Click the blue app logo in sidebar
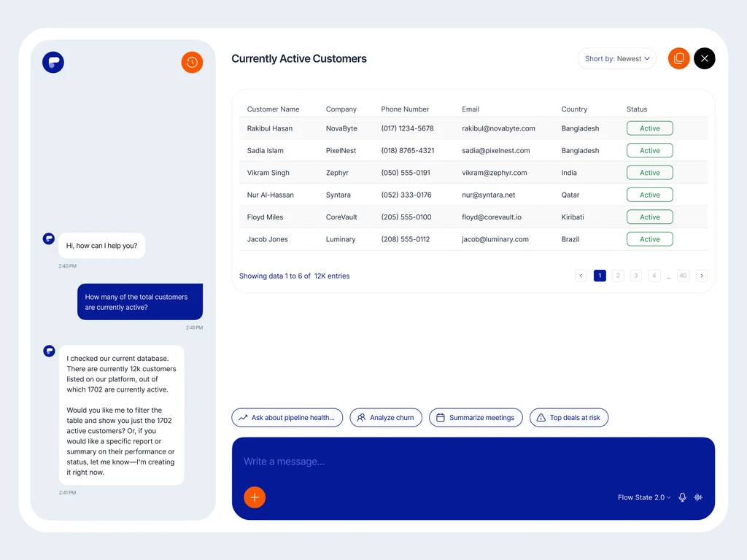The width and height of the screenshot is (747, 560). [x=53, y=63]
